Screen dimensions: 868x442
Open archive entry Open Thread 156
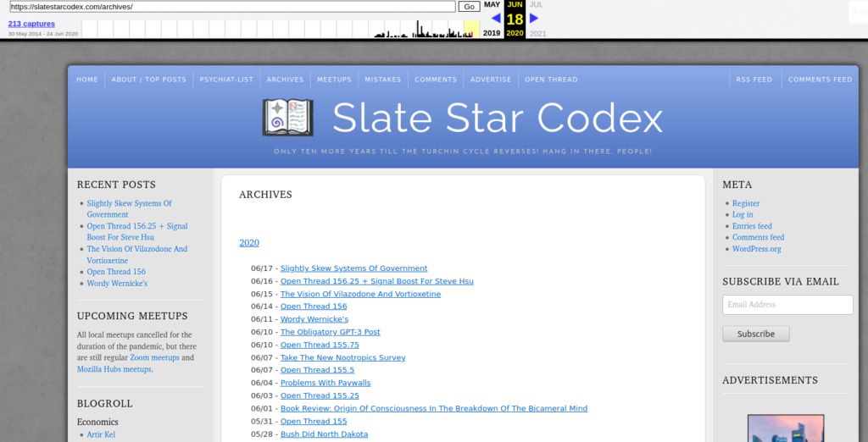point(314,307)
